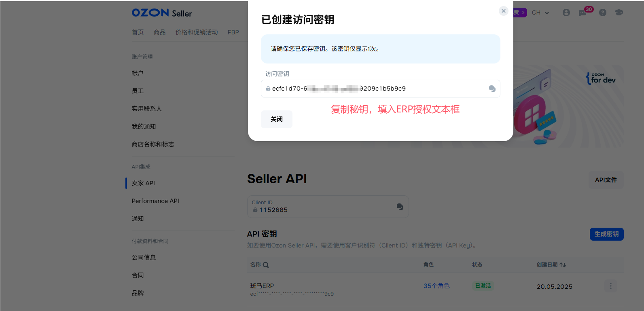Open the 35个角色 link
The image size is (644, 311).
tap(436, 286)
